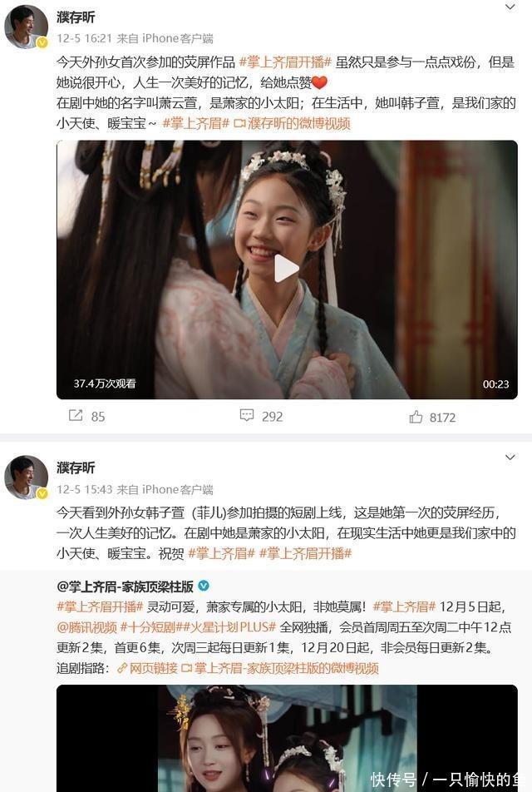Image resolution: width=532 pixels, height=792 pixels.
Task: Open the 网页链接 web link
Action: 147,668
